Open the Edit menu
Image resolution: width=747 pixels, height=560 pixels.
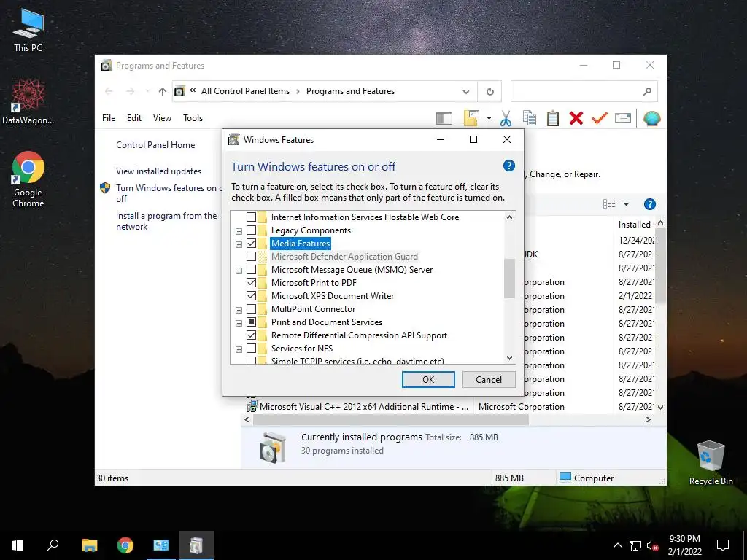coord(134,118)
